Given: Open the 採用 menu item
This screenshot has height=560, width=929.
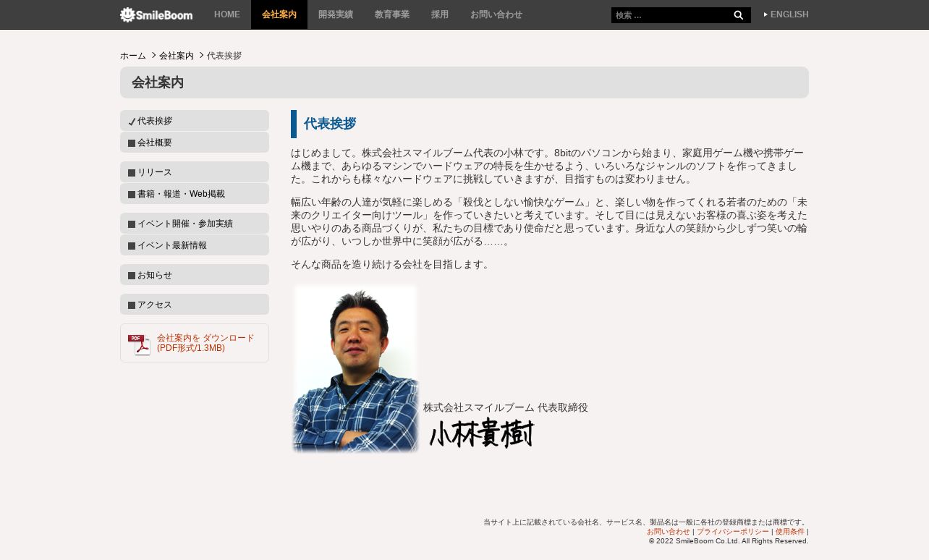Looking at the screenshot, I should click(x=440, y=14).
